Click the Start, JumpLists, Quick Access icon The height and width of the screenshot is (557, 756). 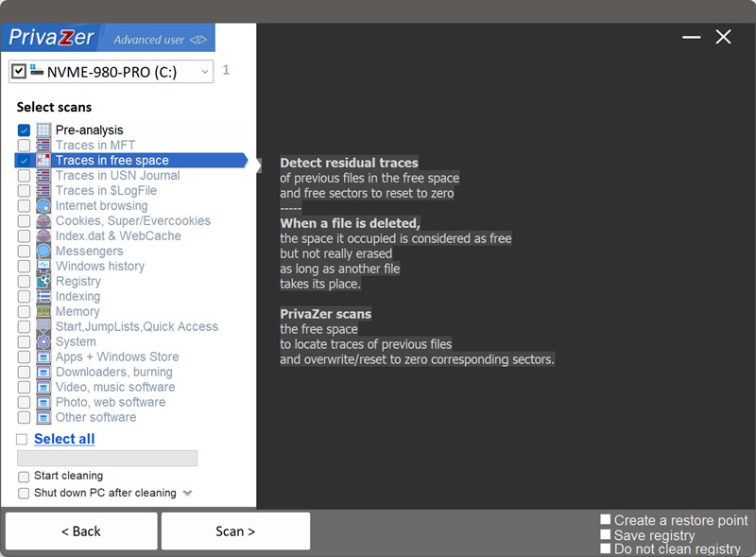click(x=43, y=326)
